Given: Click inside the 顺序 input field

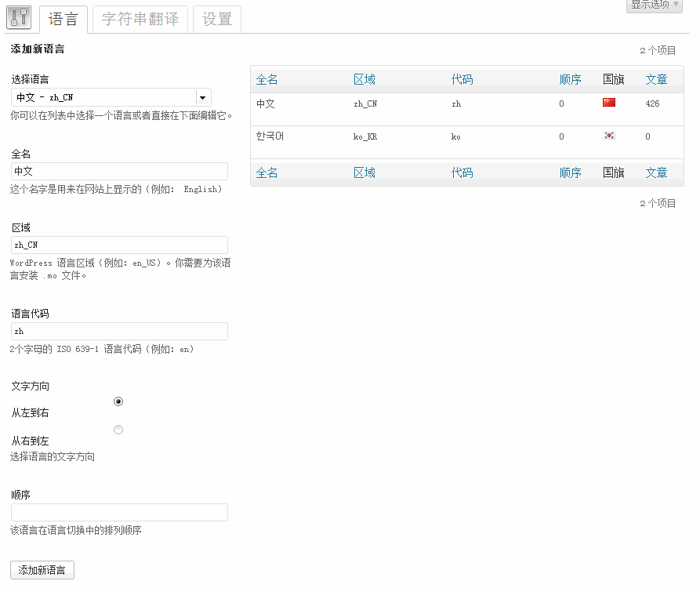Looking at the screenshot, I should tap(119, 512).
